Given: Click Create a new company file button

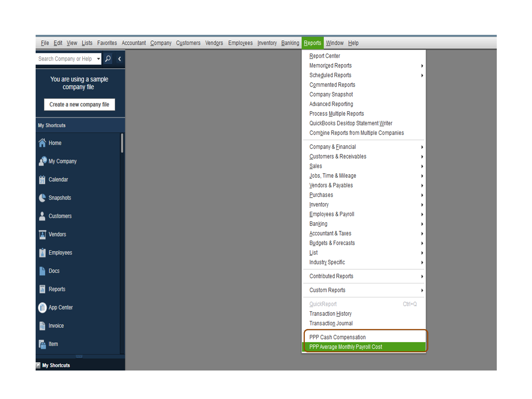Looking at the screenshot, I should 79,104.
